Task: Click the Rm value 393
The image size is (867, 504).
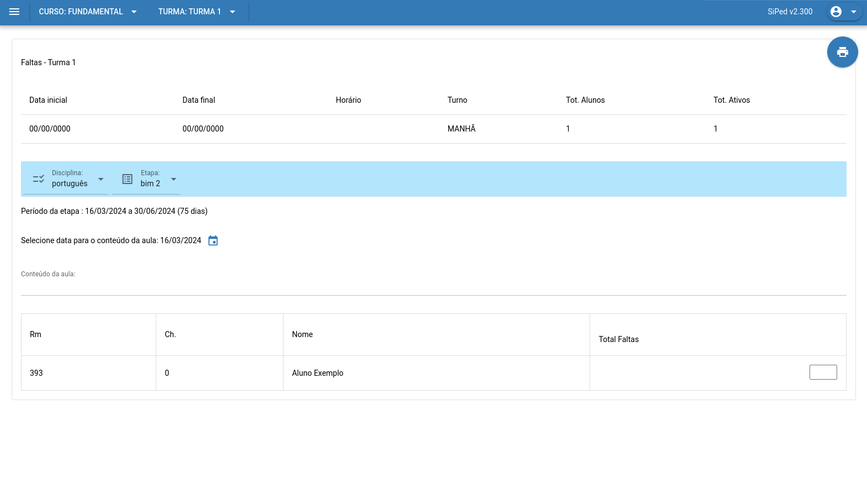Action: pyautogui.click(x=36, y=373)
